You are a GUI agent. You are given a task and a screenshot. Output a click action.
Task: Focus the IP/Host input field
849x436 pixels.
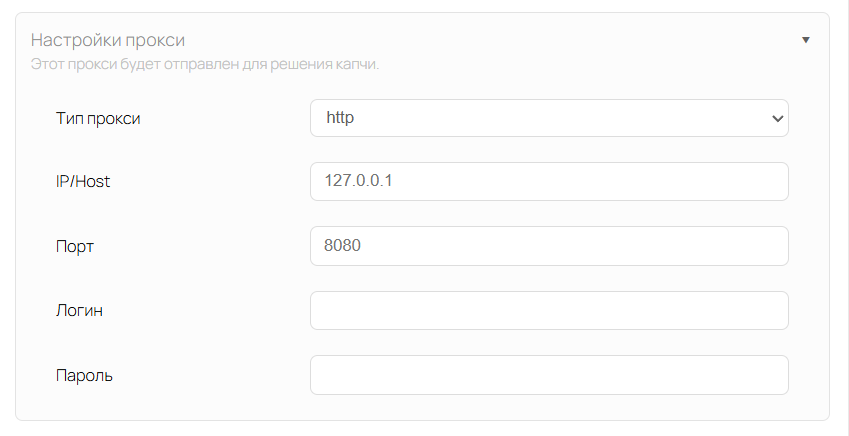point(549,182)
